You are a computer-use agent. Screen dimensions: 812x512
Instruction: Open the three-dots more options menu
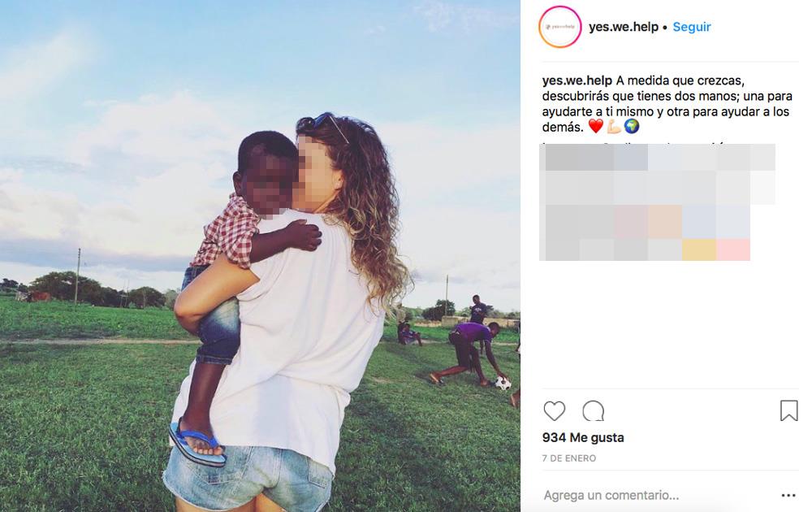coord(788,496)
